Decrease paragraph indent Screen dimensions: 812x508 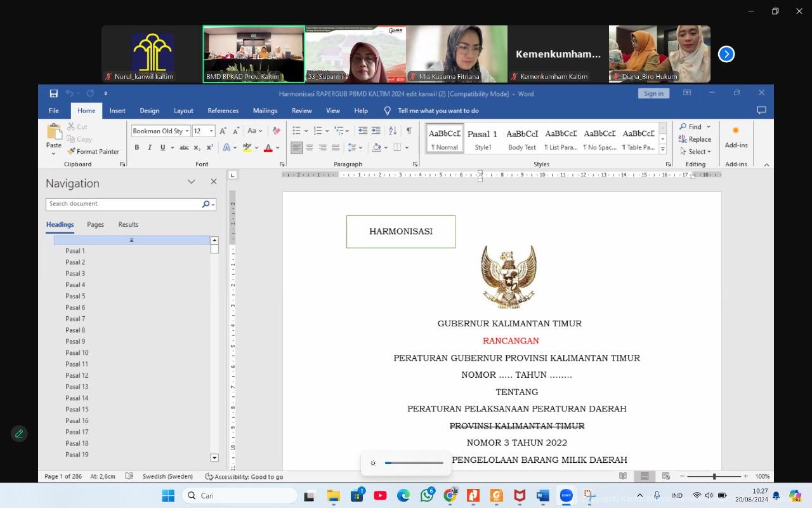pyautogui.click(x=362, y=131)
